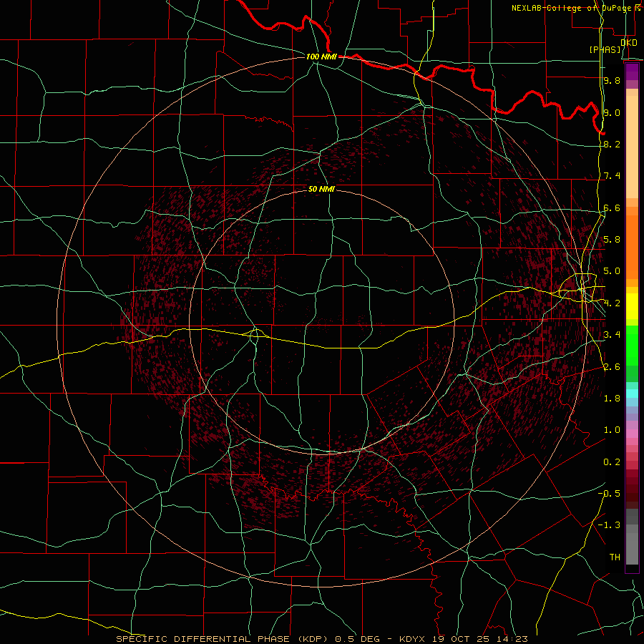
Task: Click the 'NEXLAB-College of DuPage' credit text
Action: coord(572,8)
